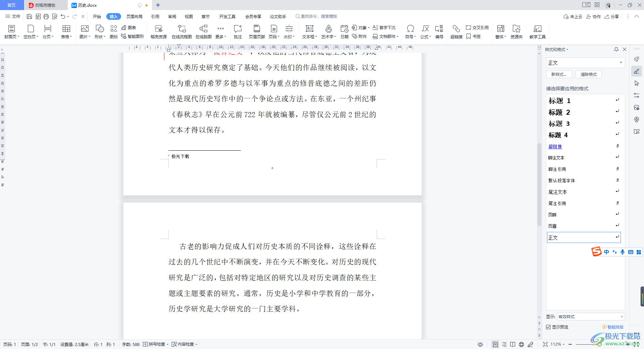The image size is (644, 349).
Task: Click the 协作 collaborate button
Action: point(593,16)
